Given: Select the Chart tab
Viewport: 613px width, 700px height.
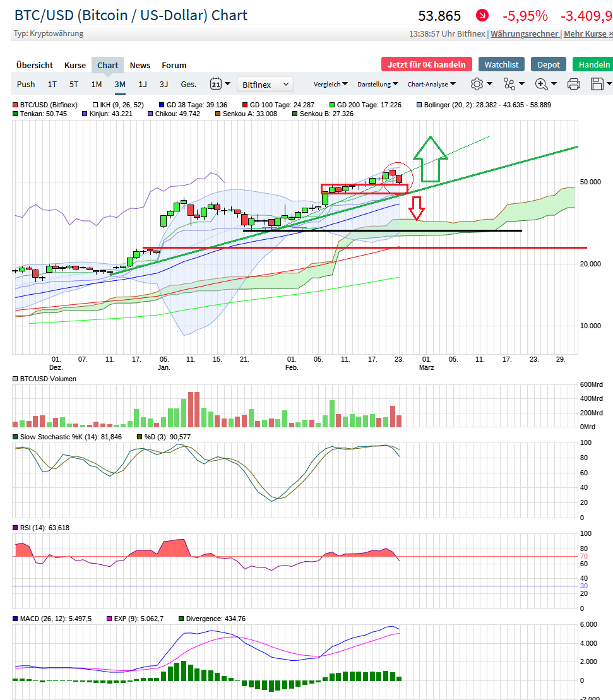Looking at the screenshot, I should pyautogui.click(x=107, y=65).
